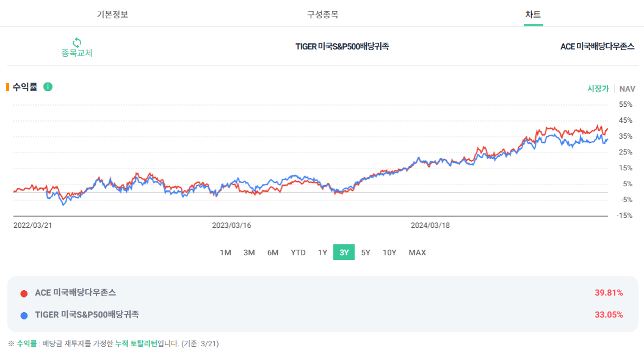Select the 1Y period
The width and height of the screenshot is (644, 353).
click(322, 253)
